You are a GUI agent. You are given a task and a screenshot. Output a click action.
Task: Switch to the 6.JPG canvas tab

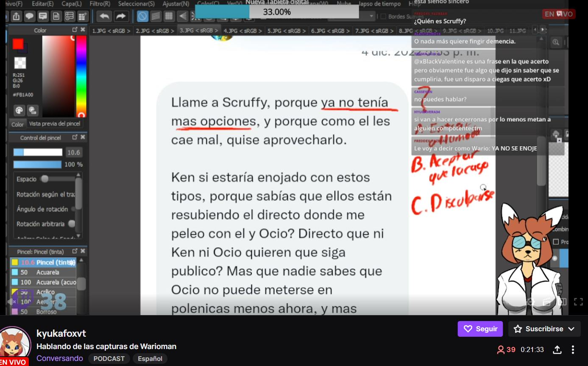pyautogui.click(x=330, y=31)
